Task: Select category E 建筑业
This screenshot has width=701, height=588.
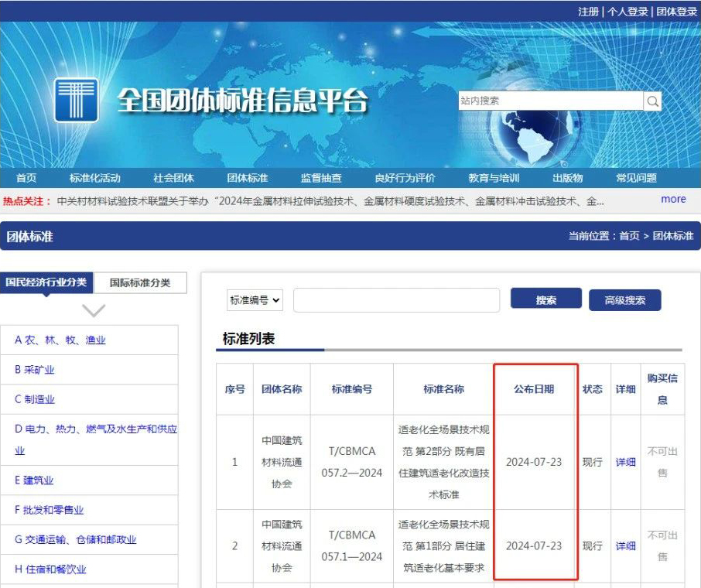Action: (34, 480)
